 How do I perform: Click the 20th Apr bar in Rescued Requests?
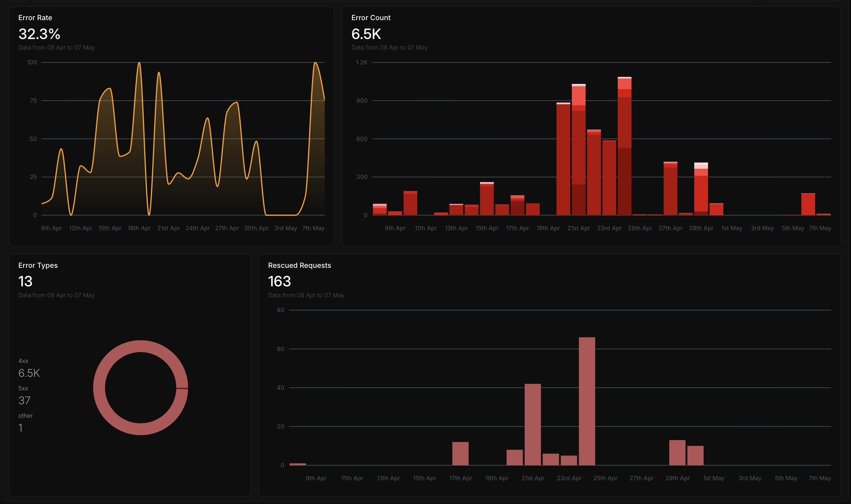pyautogui.click(x=515, y=457)
